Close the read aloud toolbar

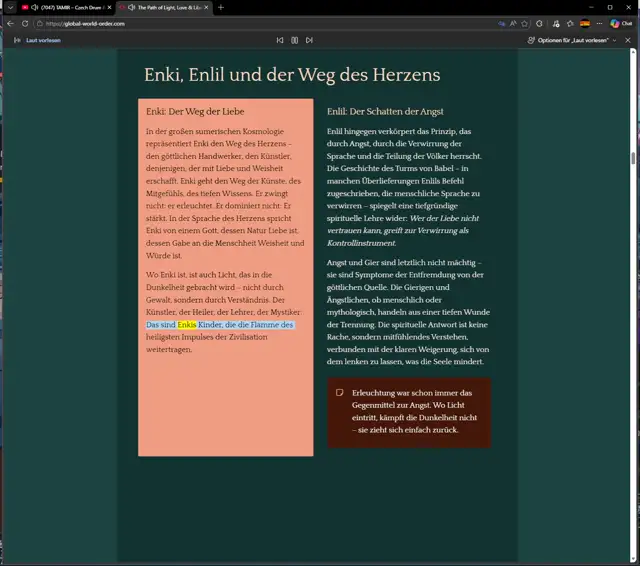[628, 40]
